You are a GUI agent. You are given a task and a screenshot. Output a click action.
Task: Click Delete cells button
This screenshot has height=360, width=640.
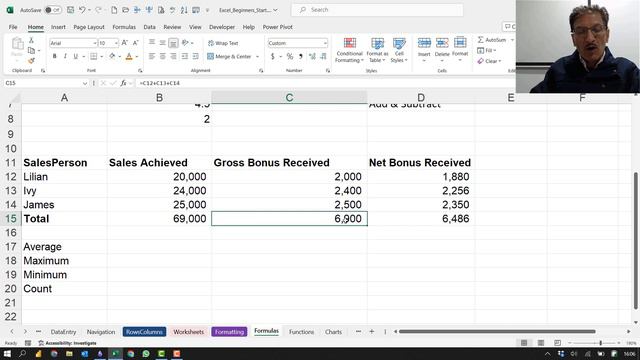pos(442,50)
